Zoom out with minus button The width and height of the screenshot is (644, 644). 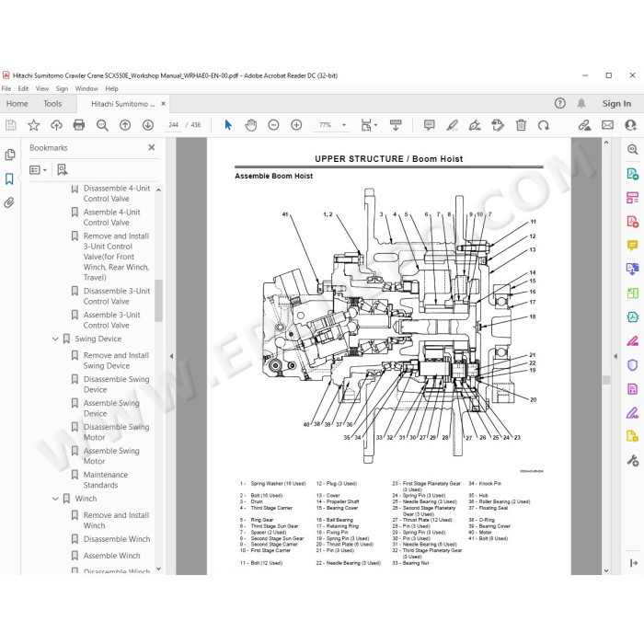[273, 125]
